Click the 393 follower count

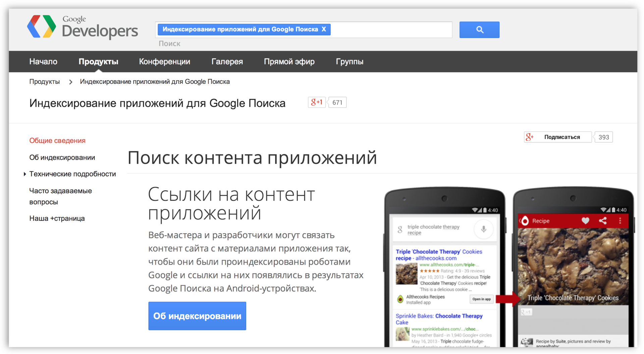(604, 137)
